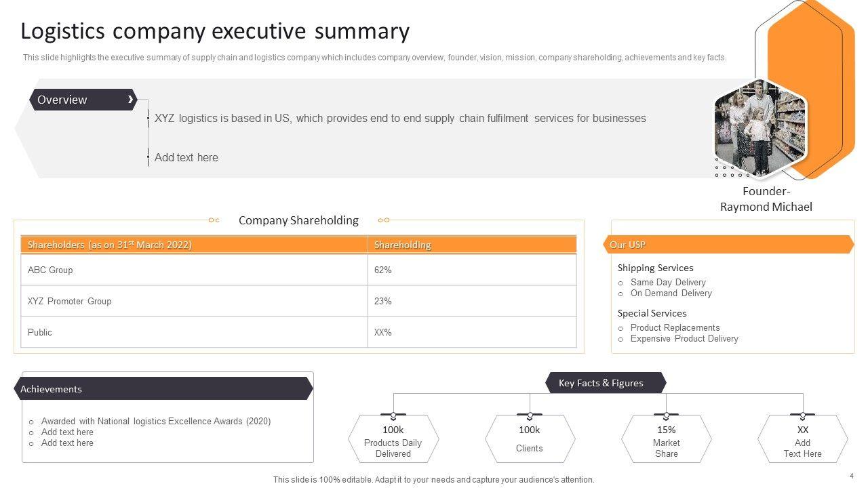The width and height of the screenshot is (868, 488).
Task: Click the founder's hexagonal photo
Action: [760, 129]
